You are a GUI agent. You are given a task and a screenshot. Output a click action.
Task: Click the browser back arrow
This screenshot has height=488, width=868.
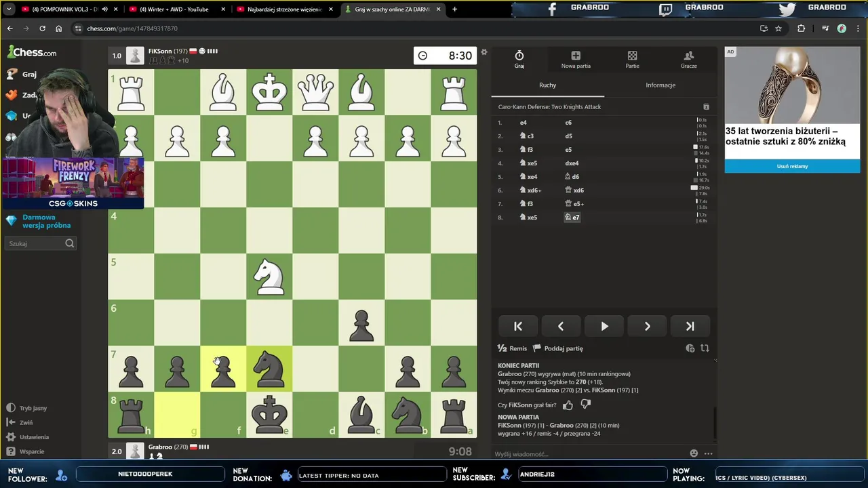pos(9,28)
